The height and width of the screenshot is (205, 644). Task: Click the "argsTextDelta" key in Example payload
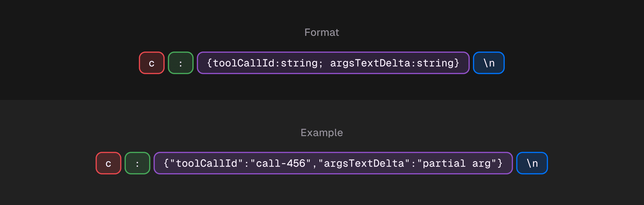tap(364, 164)
